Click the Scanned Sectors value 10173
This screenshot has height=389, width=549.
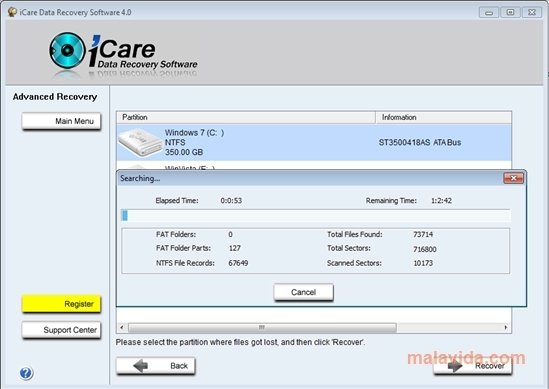pos(423,263)
